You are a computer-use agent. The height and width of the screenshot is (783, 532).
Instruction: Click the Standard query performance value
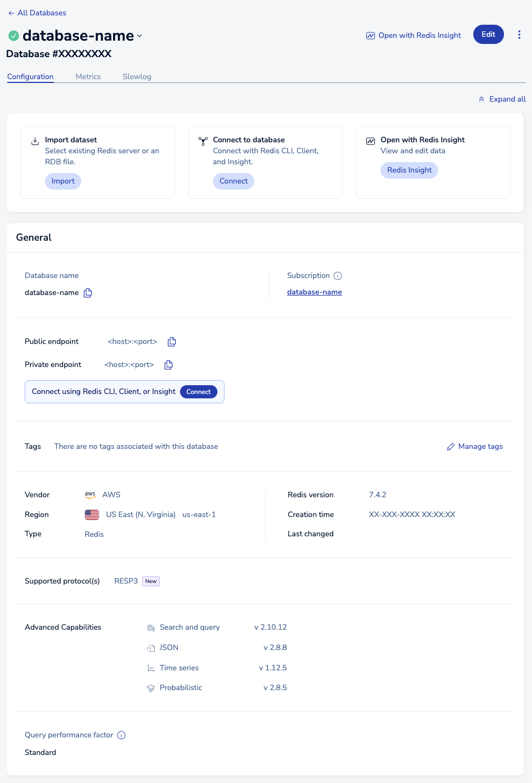(41, 753)
